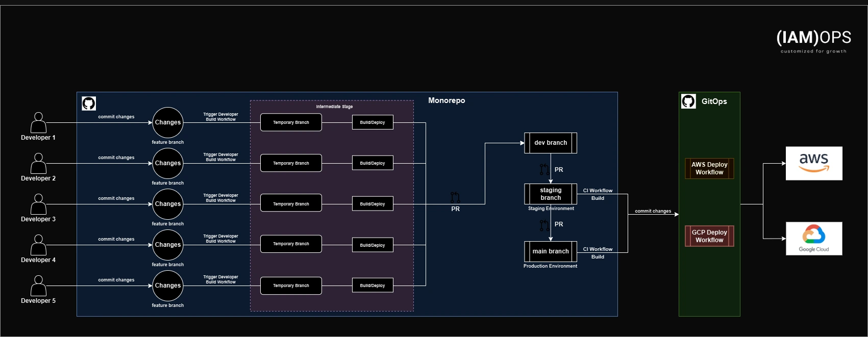Screen dimensions: 868x337
Task: Click the Staging Environment label
Action: click(x=551, y=209)
